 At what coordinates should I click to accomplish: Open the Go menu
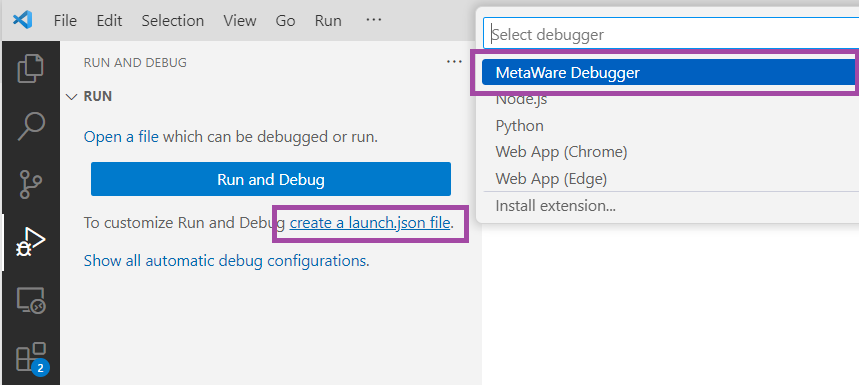pyautogui.click(x=285, y=21)
